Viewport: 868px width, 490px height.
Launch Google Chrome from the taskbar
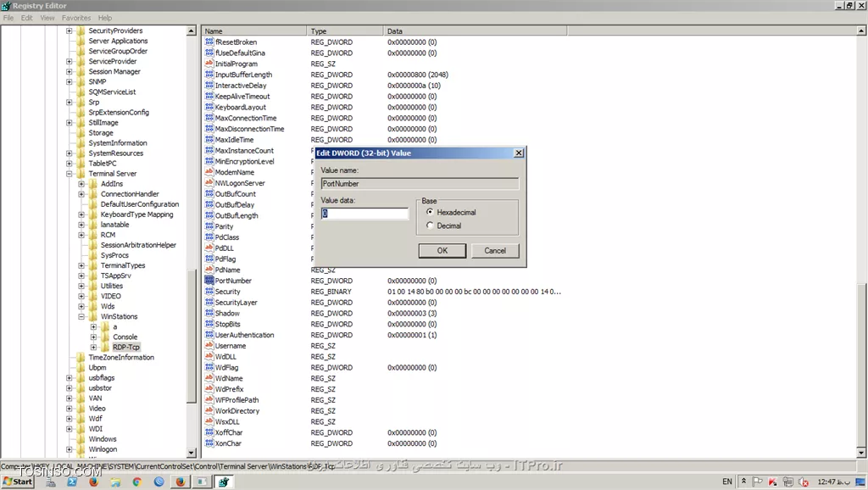coord(136,482)
